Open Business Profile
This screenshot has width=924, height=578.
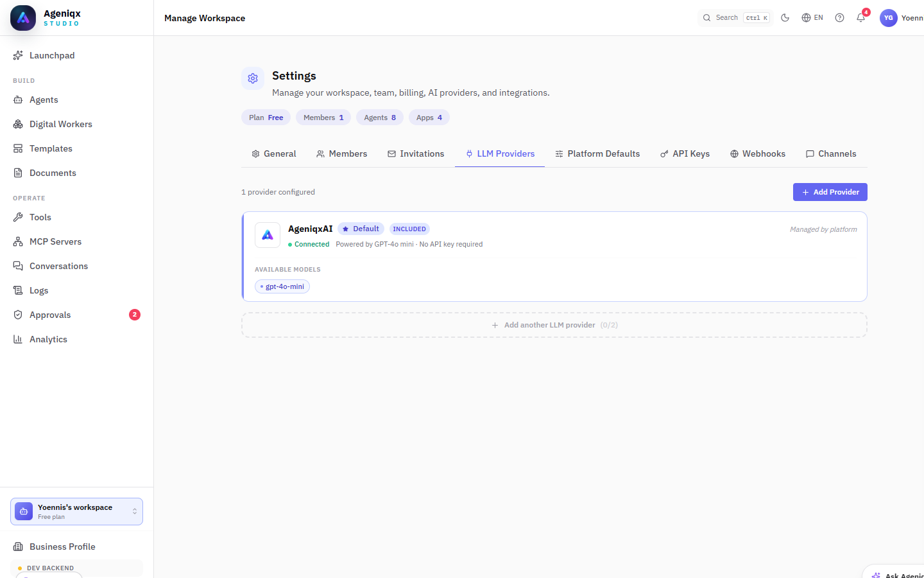point(76,547)
